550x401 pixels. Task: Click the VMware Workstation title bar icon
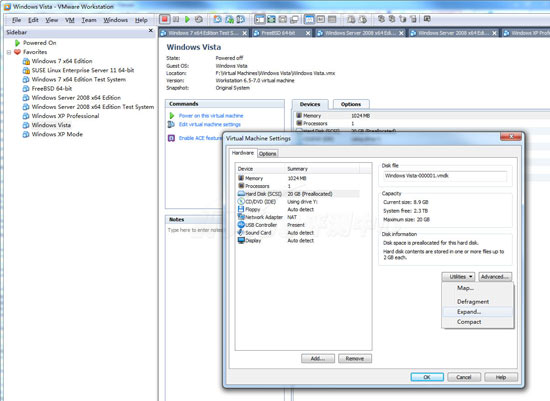pyautogui.click(x=7, y=6)
